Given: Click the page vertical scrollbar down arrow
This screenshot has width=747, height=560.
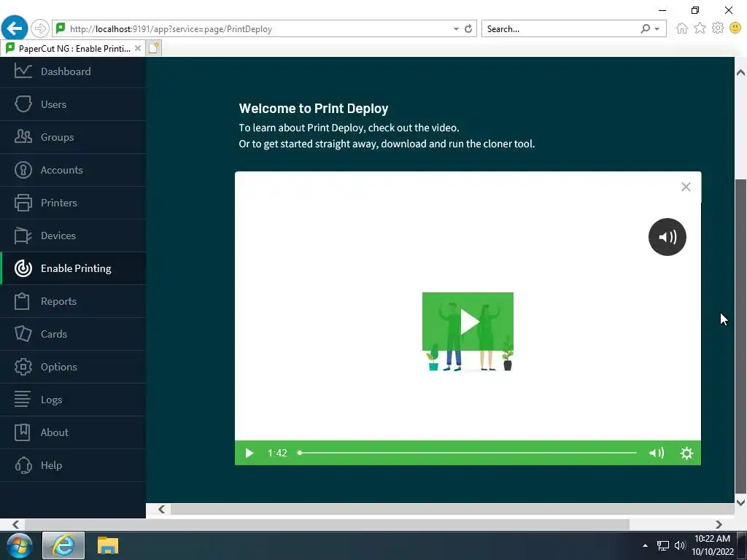Looking at the screenshot, I should click(740, 502).
